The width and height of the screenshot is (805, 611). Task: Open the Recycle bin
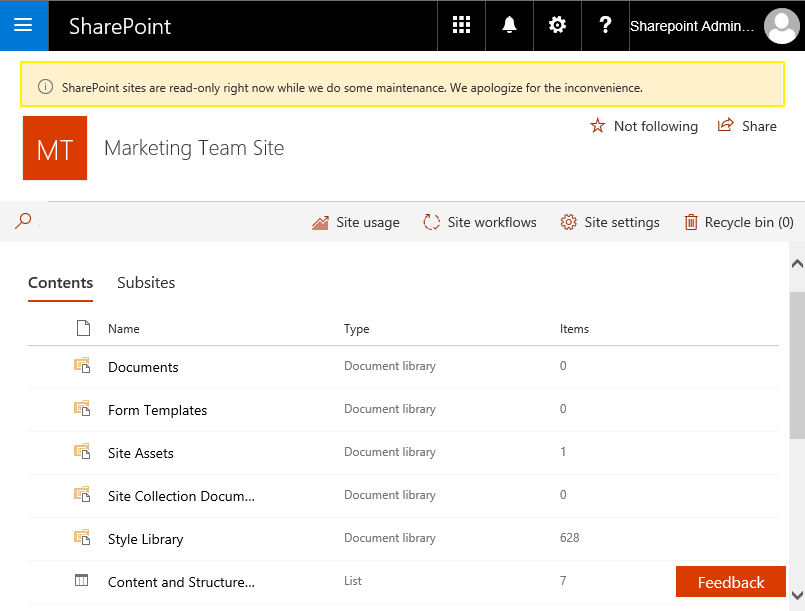[737, 222]
